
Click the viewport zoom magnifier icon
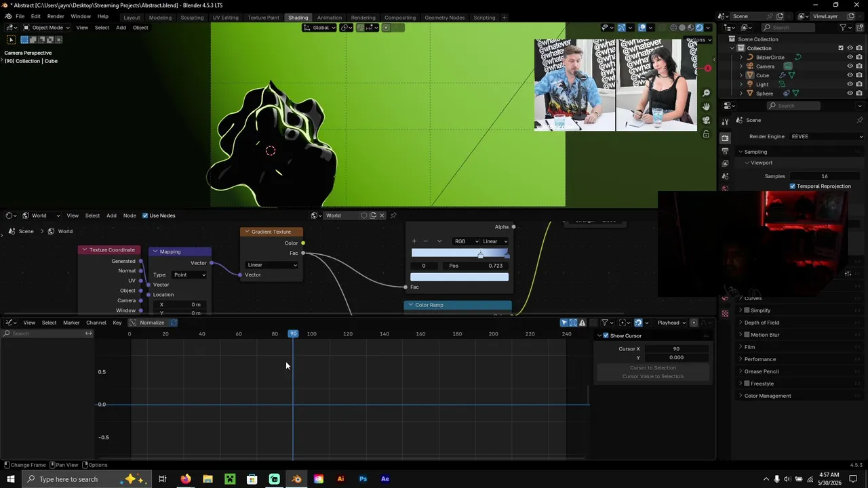pos(706,94)
